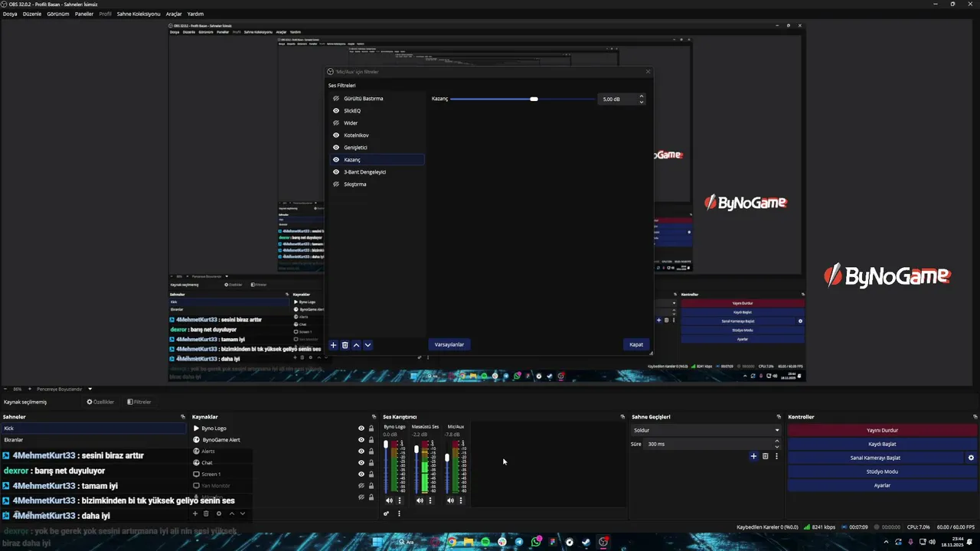Move selected filter down in filters dialog
980x551 pixels.
[x=367, y=345]
